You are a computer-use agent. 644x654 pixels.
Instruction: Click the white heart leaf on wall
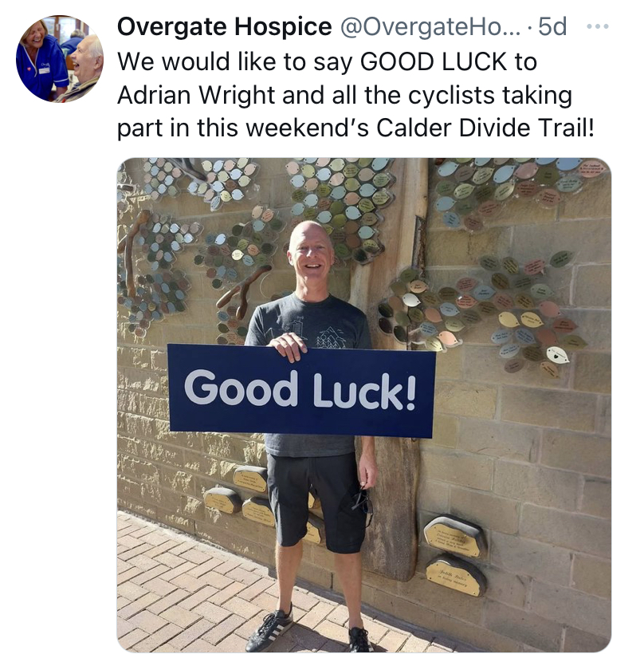pyautogui.click(x=557, y=356)
